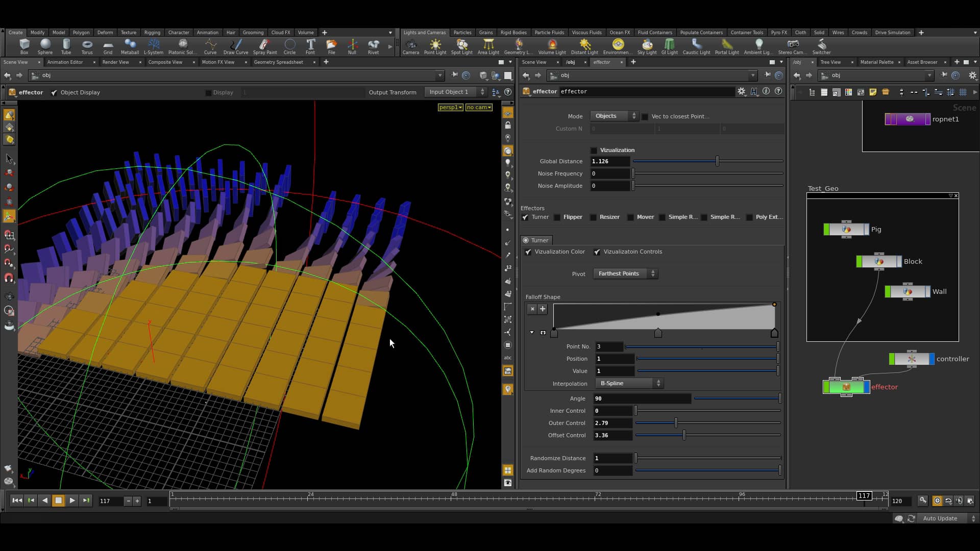Activate the Sky Light shelf tool

647,46
